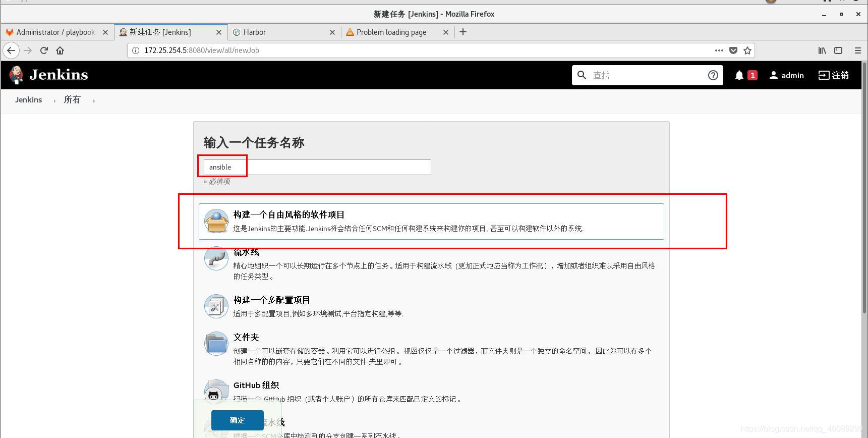Open the 所有 breadcrumb link
This screenshot has height=438, width=868.
[72, 100]
